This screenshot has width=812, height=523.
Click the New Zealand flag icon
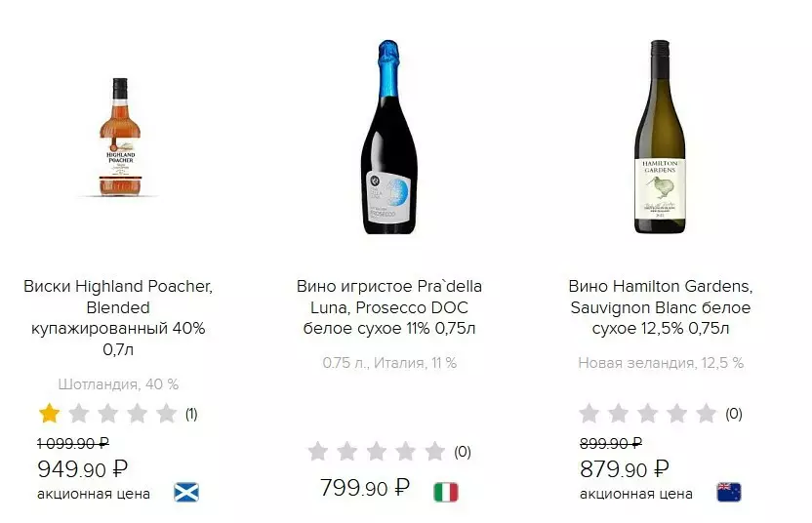pyautogui.click(x=728, y=492)
